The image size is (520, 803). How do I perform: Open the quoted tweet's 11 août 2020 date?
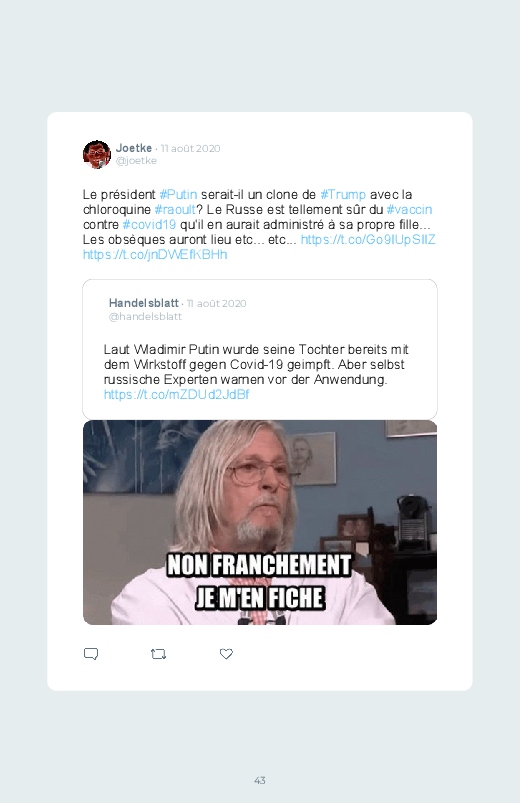click(x=217, y=303)
